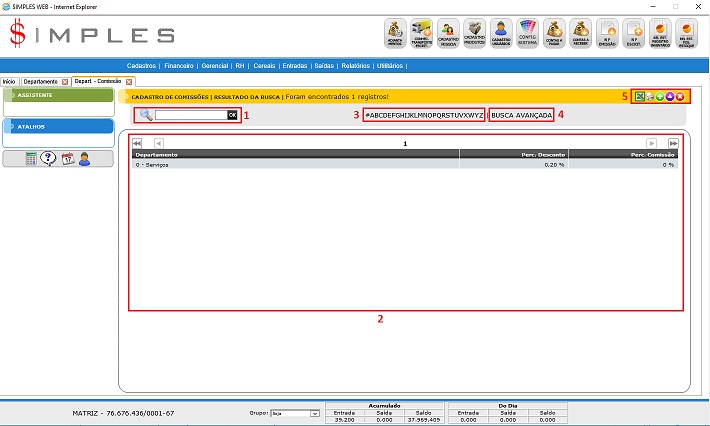Viewport: 710px width, 426px height.
Task: Open the Cadastro Pessoa toolbar icon
Action: 449,33
